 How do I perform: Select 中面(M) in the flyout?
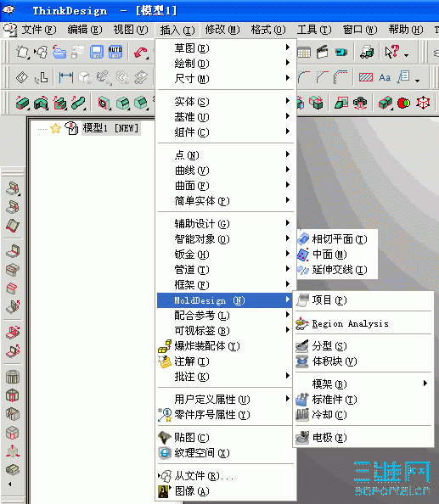[x=337, y=255]
